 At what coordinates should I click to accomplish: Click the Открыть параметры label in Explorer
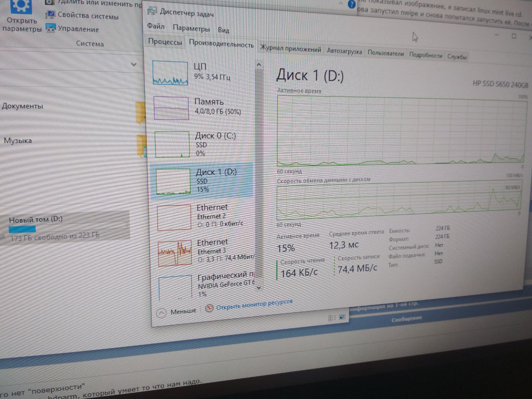(22, 25)
